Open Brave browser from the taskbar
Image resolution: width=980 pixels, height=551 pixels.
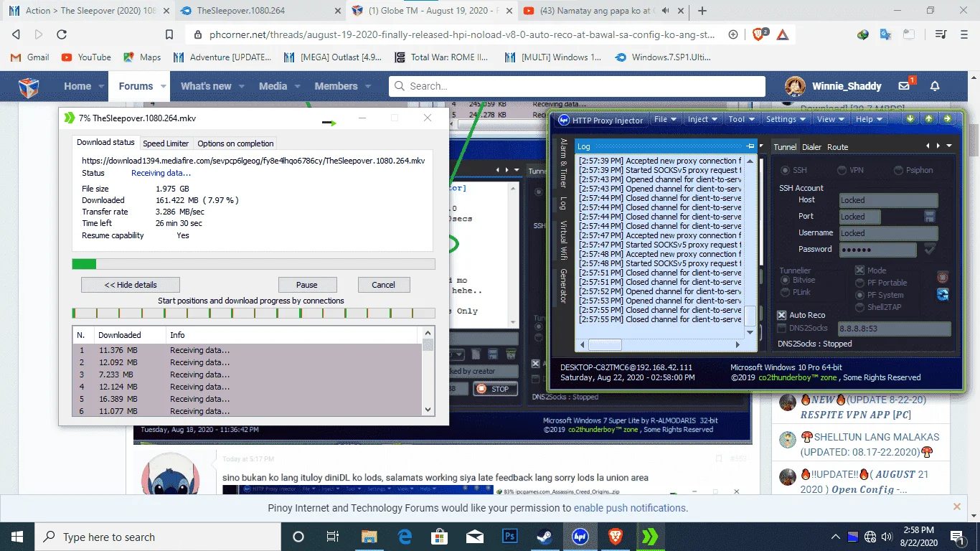[x=615, y=537]
